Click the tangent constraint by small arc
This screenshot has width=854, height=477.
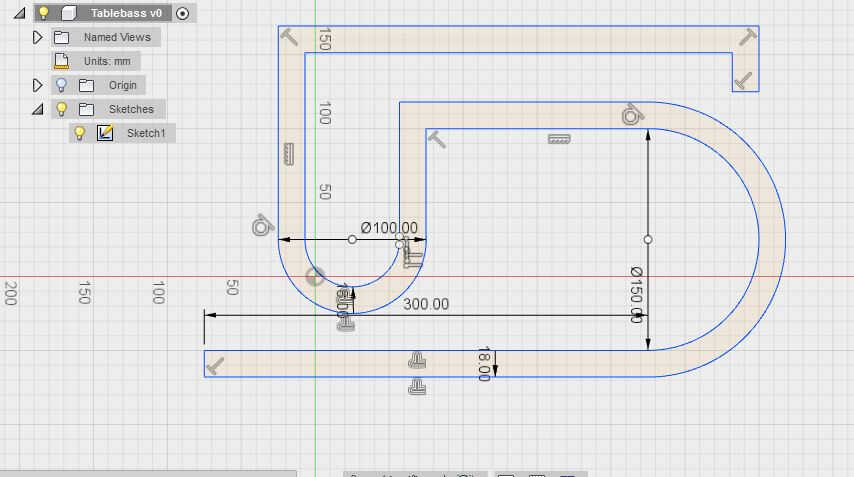[262, 225]
